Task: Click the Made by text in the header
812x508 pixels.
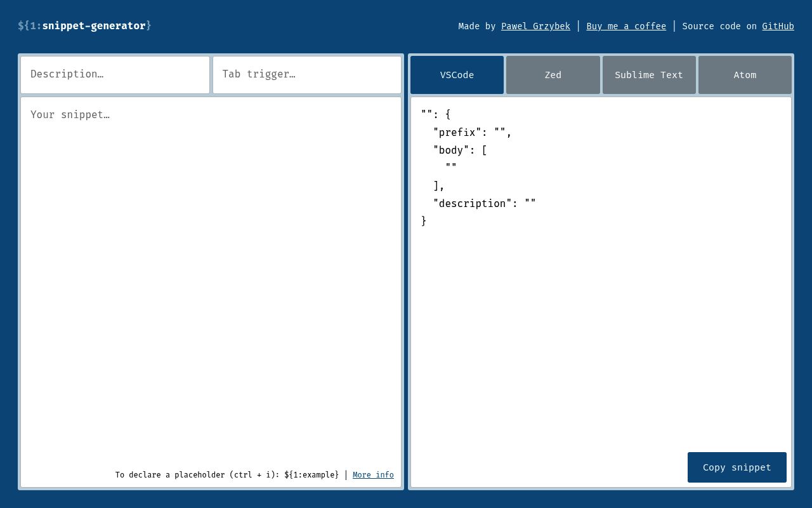Action: coord(477,26)
